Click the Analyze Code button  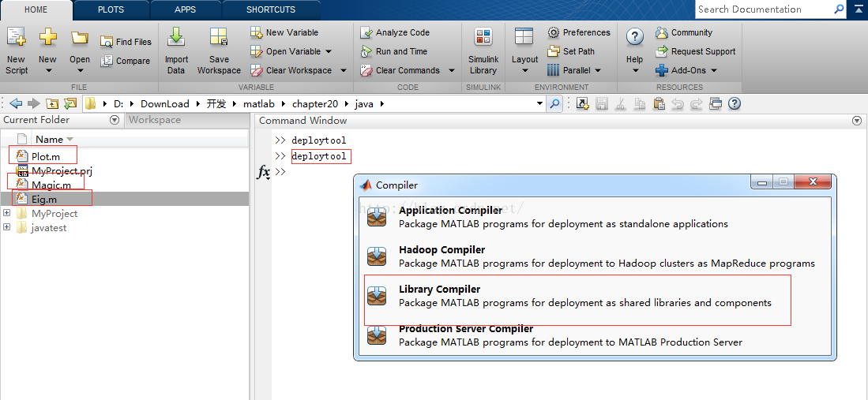[395, 32]
